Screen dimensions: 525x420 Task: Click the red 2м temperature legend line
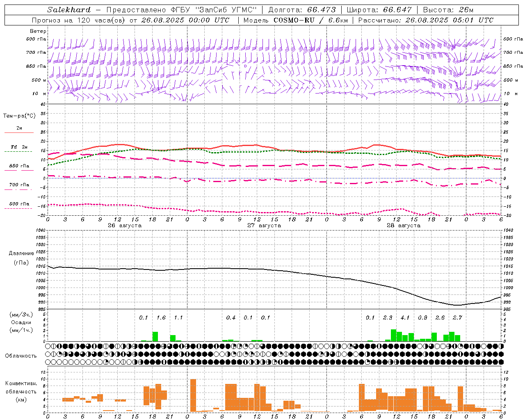19,132
